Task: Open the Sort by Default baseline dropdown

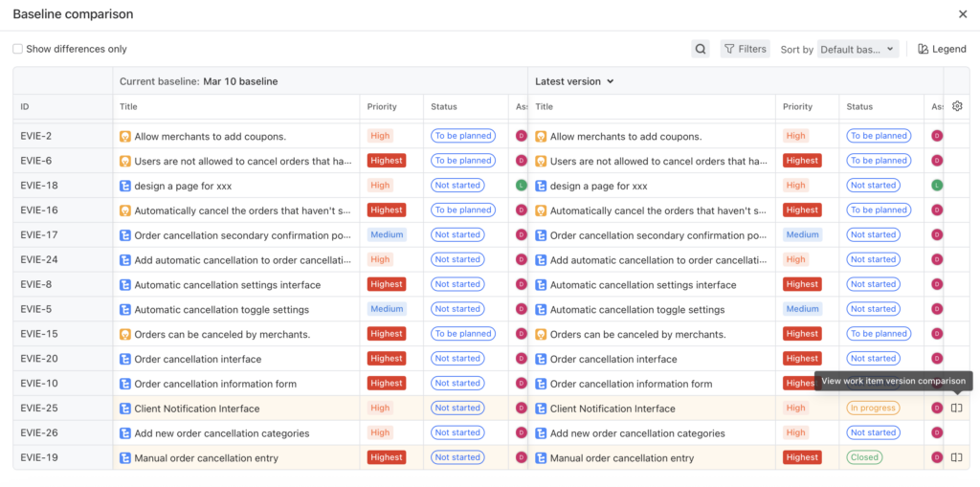Action: pyautogui.click(x=857, y=49)
